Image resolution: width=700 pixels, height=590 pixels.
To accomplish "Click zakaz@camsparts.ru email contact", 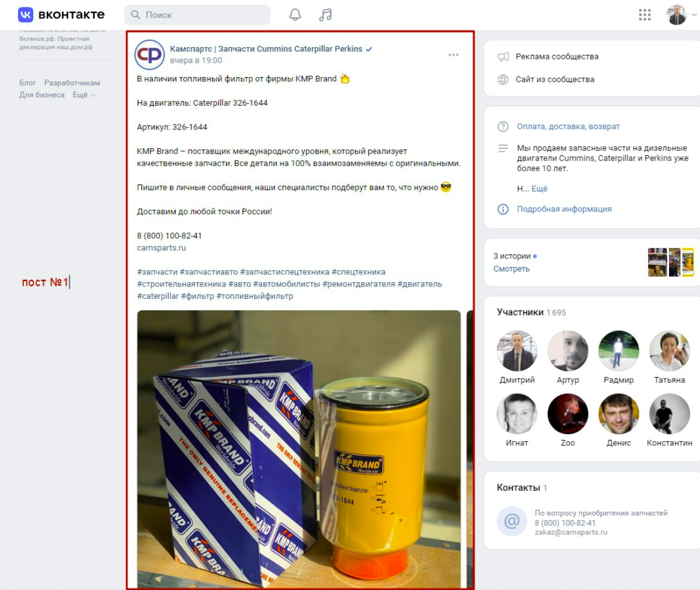I will coord(571,532).
